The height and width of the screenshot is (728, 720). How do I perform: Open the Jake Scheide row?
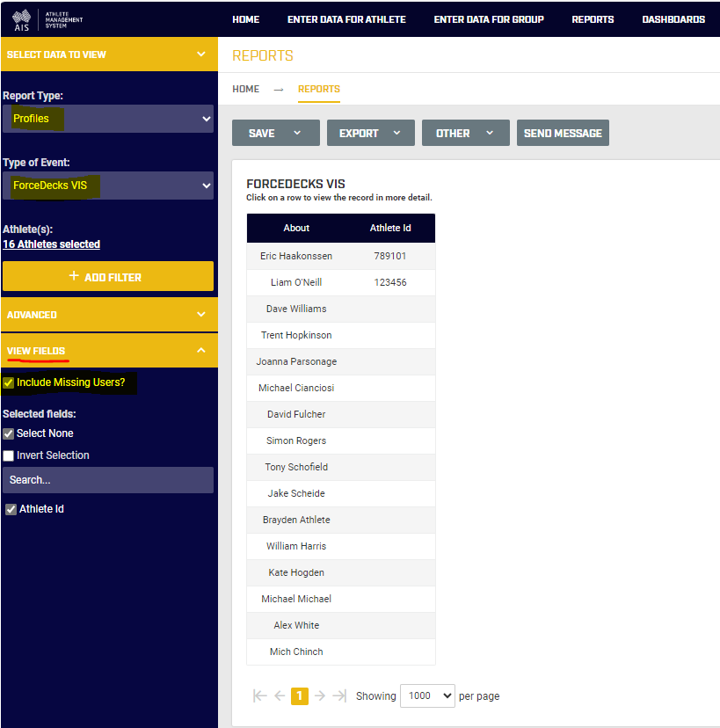click(341, 493)
